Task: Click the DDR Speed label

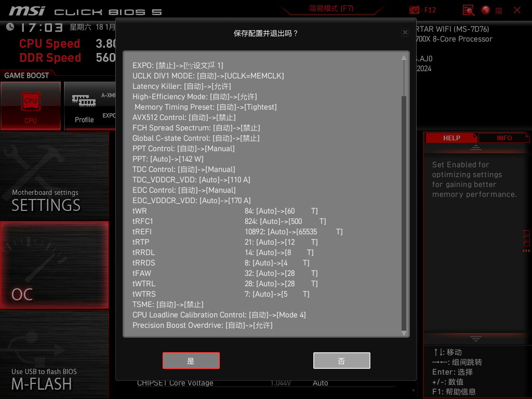Action: click(50, 58)
